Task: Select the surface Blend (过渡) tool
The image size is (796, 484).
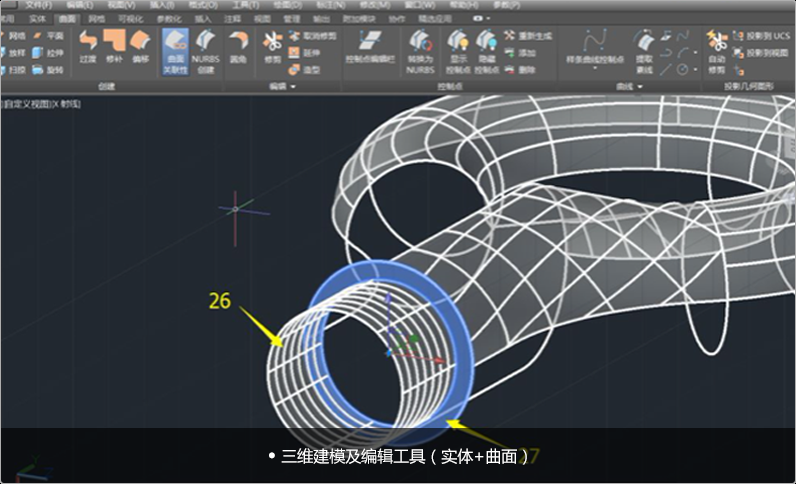Action: point(88,47)
